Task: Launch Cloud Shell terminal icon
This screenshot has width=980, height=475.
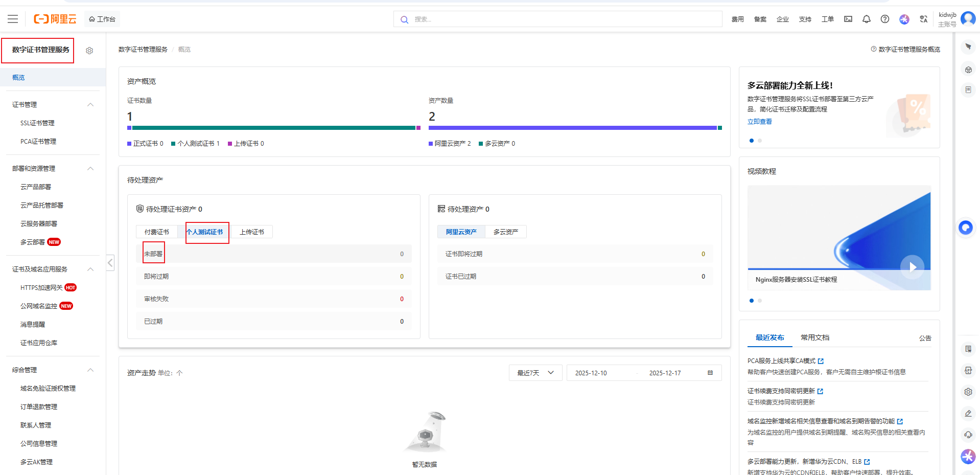Action: click(848, 19)
